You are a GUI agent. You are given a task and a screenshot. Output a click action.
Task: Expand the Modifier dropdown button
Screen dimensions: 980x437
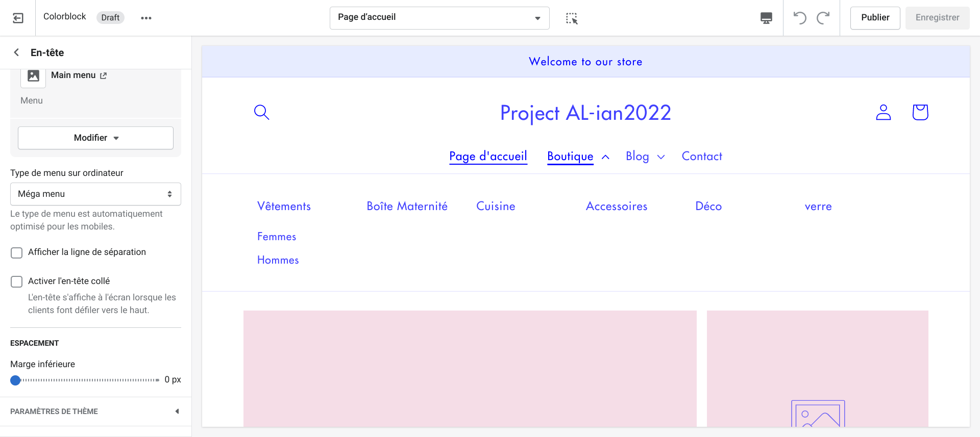click(95, 138)
